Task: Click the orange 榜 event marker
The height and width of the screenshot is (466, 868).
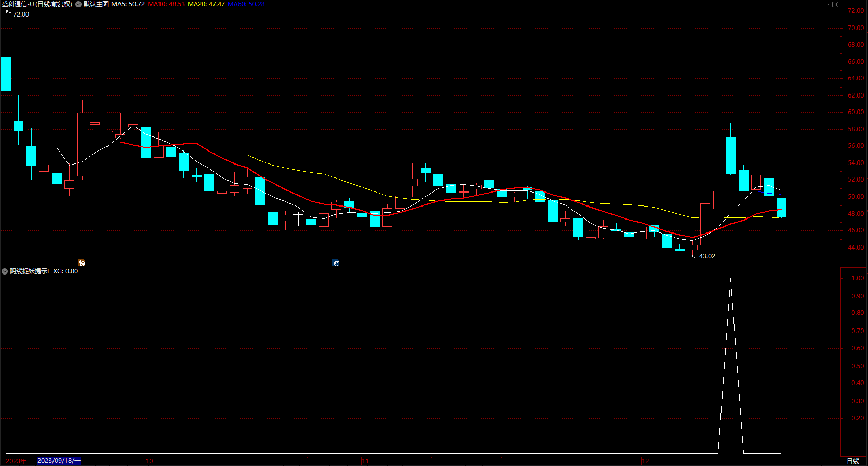Action: point(82,263)
